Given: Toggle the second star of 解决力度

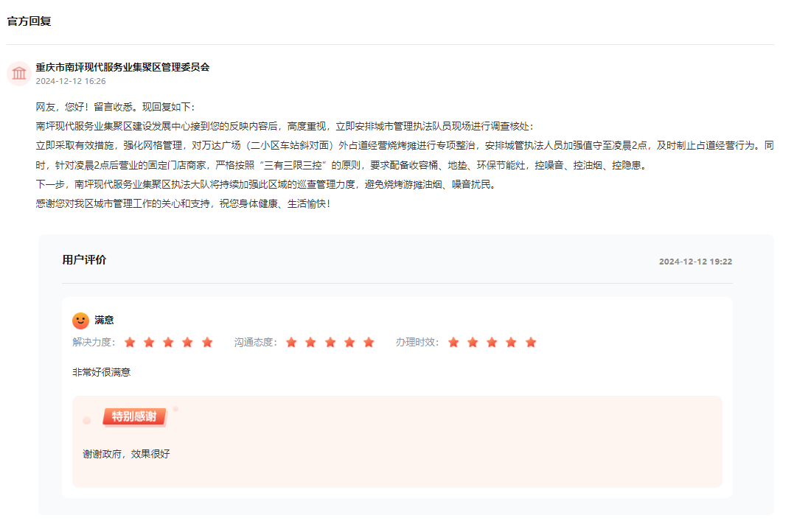Looking at the screenshot, I should tap(149, 342).
